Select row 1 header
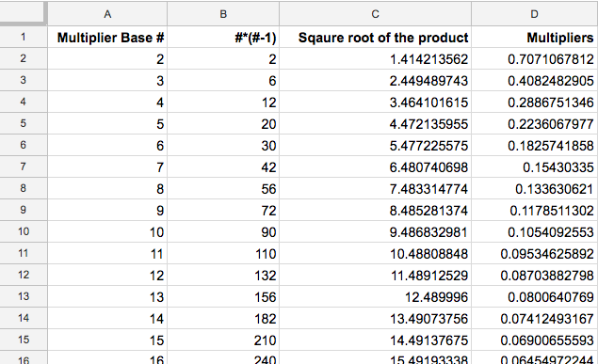 tap(24, 37)
